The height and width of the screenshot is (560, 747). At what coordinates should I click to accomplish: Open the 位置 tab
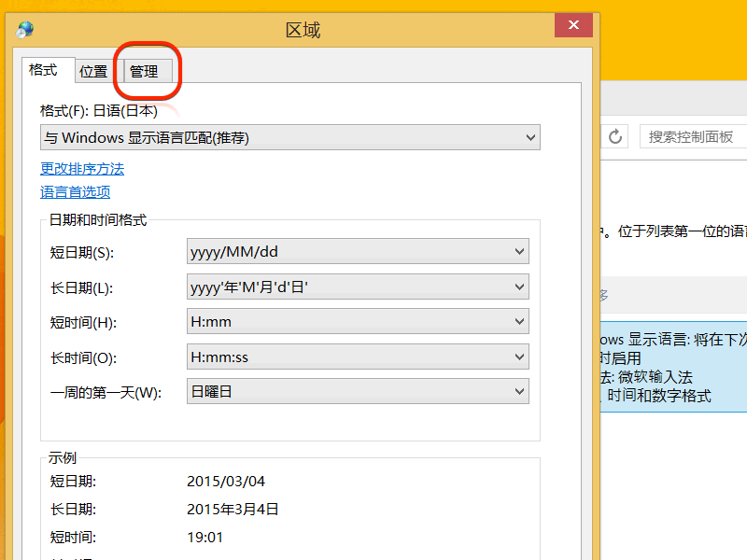93,71
